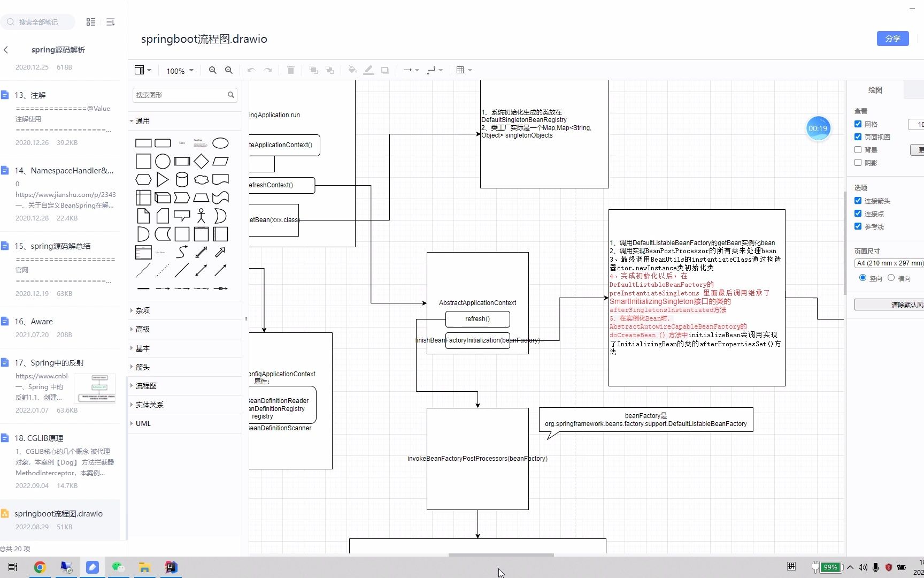Click the undo arrow icon
The width and height of the screenshot is (924, 578).
pos(251,70)
